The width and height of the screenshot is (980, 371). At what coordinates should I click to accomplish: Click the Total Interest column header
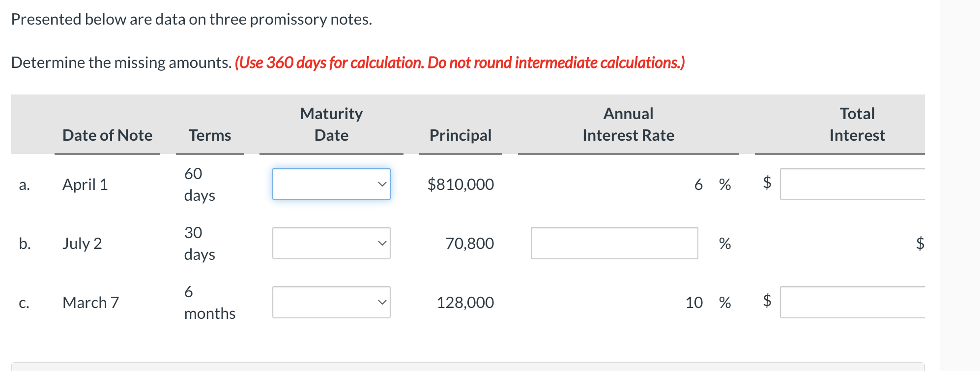tap(857, 124)
